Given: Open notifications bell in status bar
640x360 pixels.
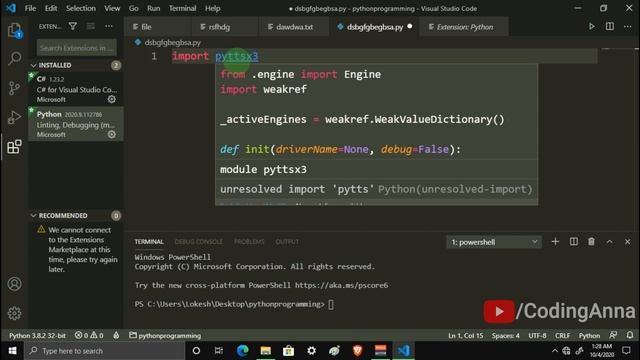Looking at the screenshot, I should coord(630,335).
